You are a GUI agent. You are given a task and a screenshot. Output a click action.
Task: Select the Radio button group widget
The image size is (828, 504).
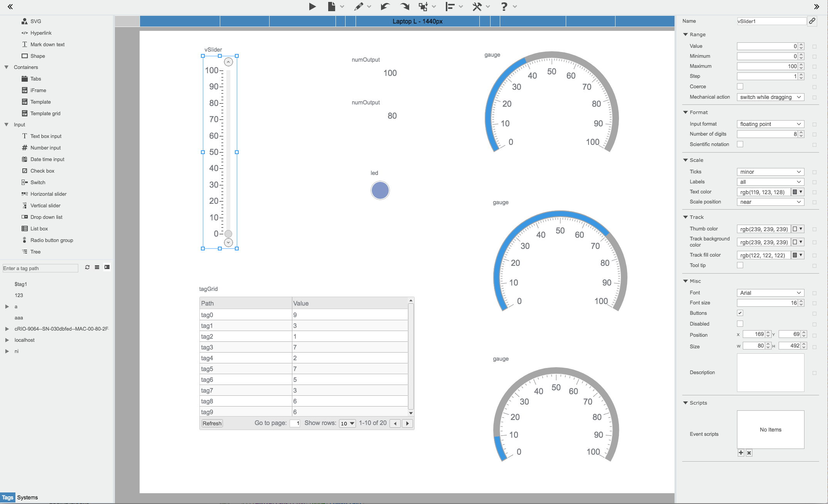click(x=52, y=240)
